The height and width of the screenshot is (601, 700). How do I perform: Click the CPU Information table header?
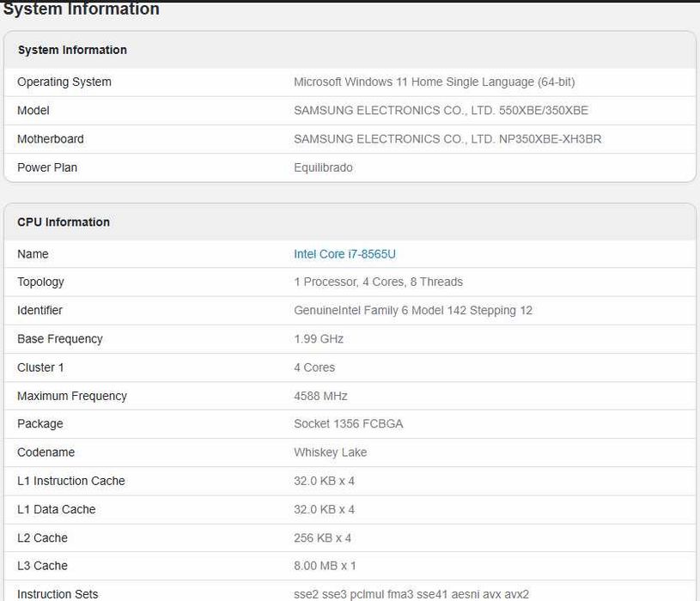click(x=64, y=222)
